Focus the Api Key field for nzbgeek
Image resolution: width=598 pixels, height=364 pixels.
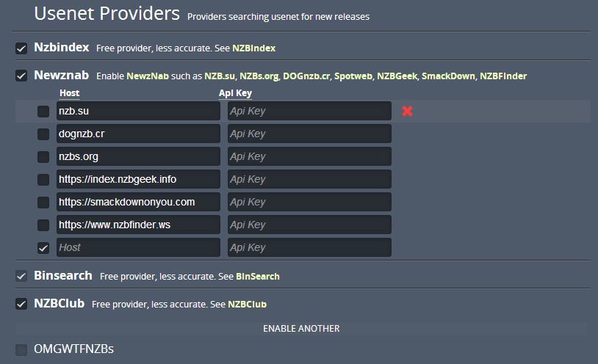pyautogui.click(x=309, y=179)
